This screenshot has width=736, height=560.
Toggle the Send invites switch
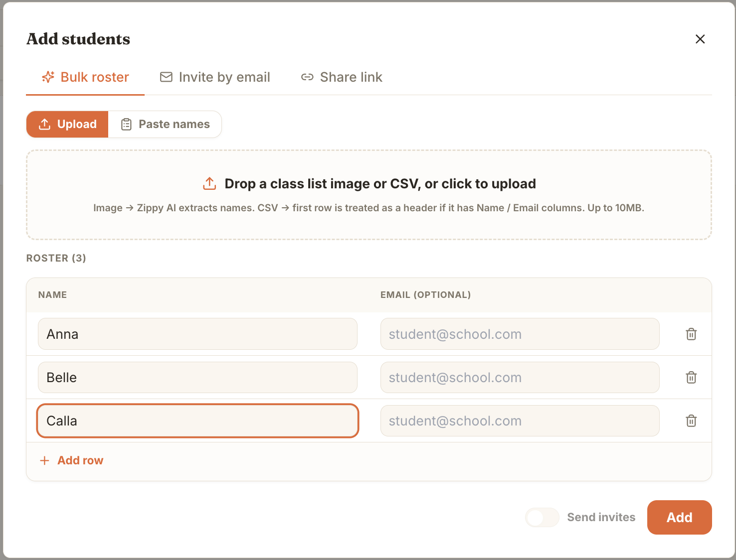pyautogui.click(x=542, y=517)
